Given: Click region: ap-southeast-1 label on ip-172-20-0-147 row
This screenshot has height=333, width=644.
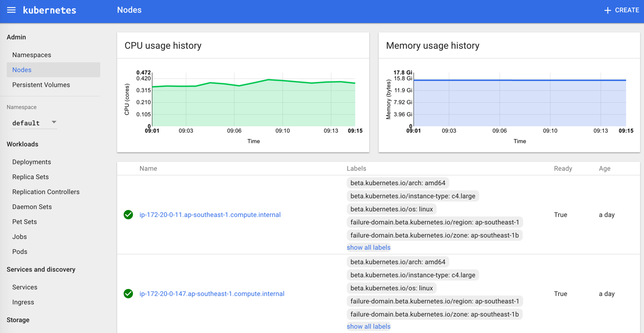Looking at the screenshot, I should coord(435,301).
